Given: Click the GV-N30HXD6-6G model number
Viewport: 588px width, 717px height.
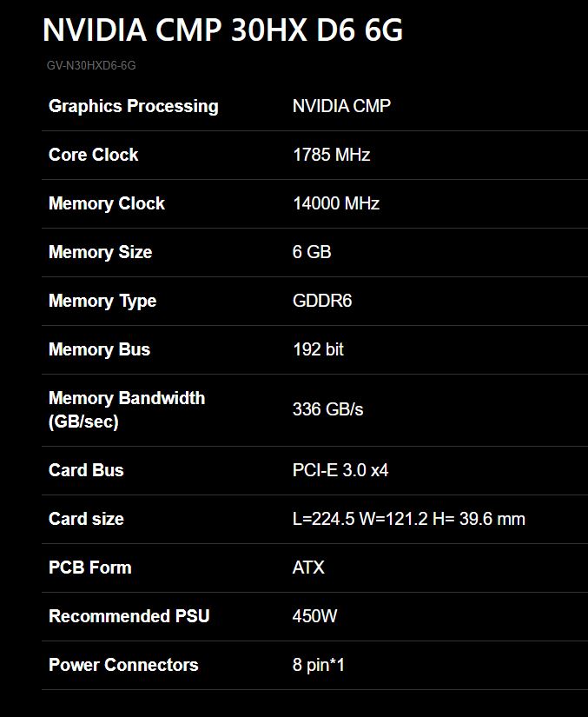Looking at the screenshot, I should coord(91,65).
